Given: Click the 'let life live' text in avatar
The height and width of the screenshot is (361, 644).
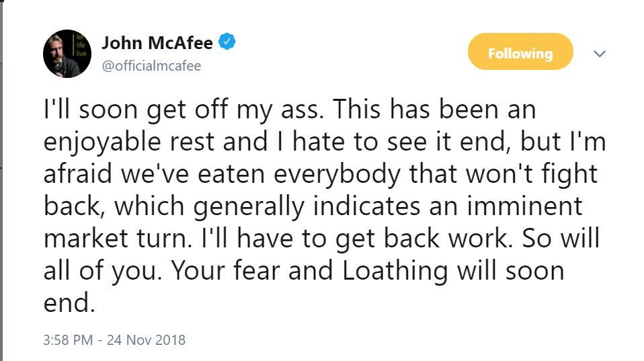Looking at the screenshot, I should pos(81,45).
